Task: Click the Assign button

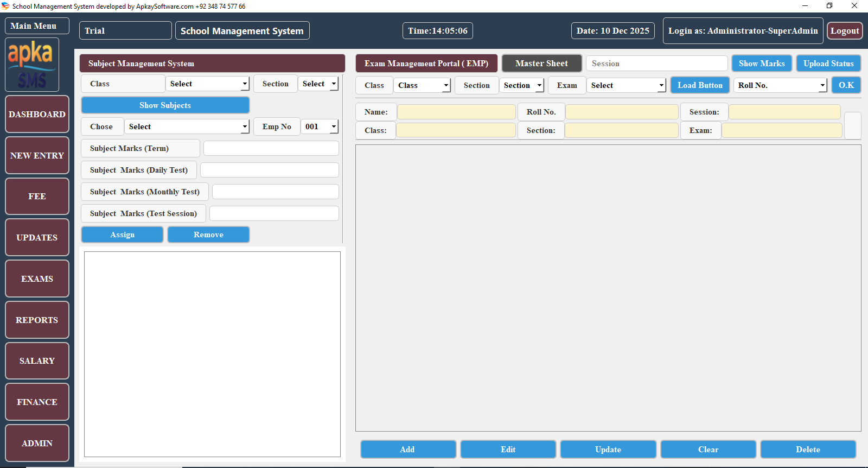Action: [x=122, y=235]
